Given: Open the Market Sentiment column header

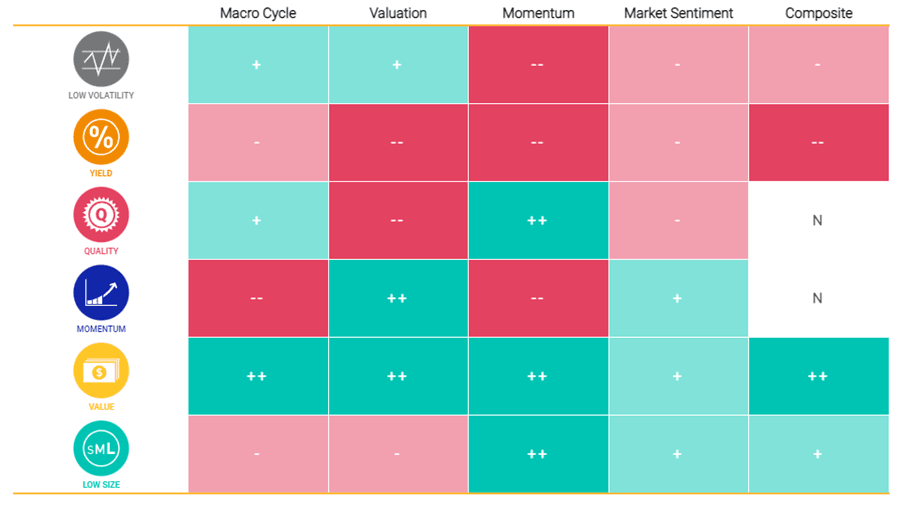Looking at the screenshot, I should click(x=678, y=13).
